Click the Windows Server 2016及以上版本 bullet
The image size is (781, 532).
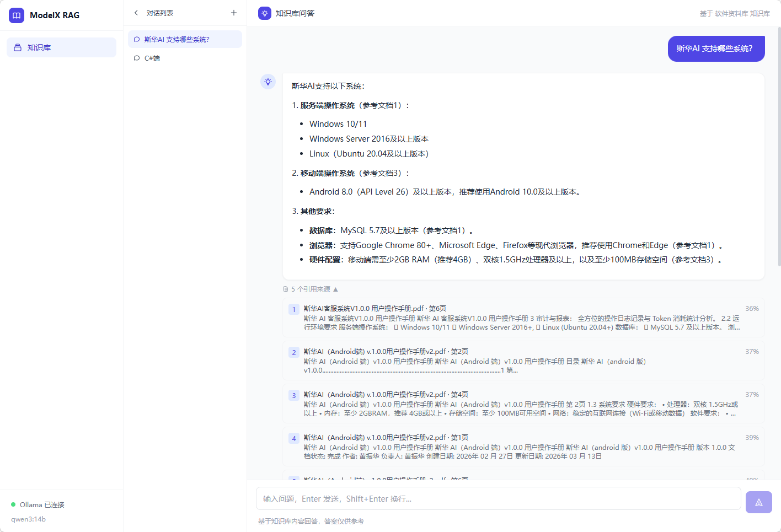[369, 139]
